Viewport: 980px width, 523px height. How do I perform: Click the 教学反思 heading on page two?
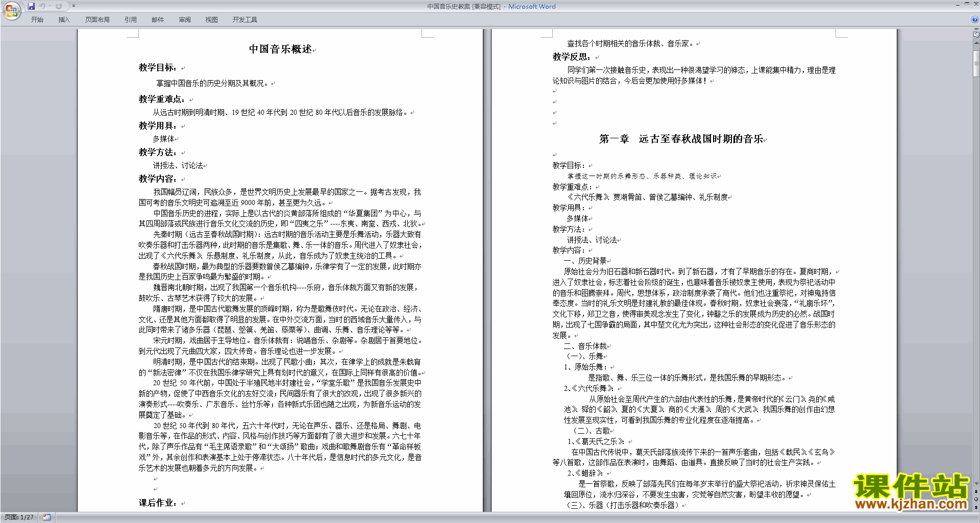tap(572, 57)
